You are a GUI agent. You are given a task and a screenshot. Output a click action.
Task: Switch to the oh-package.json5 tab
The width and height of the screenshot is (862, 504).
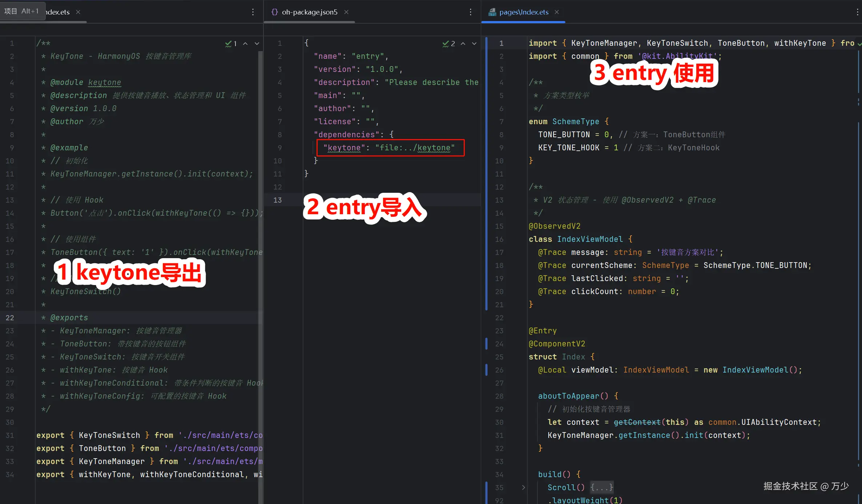(309, 12)
